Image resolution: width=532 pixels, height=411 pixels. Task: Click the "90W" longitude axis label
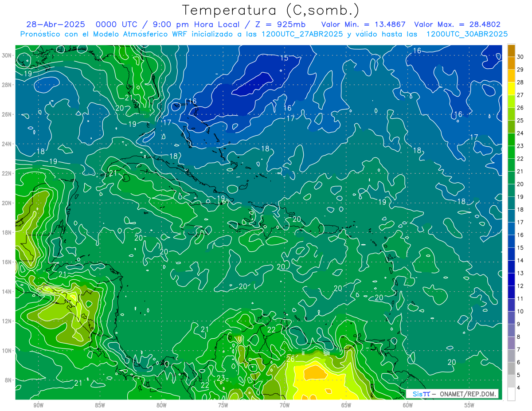[38, 405]
